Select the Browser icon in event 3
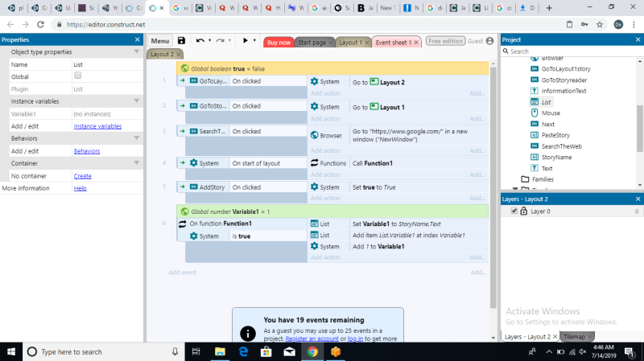644x361 pixels. click(314, 135)
